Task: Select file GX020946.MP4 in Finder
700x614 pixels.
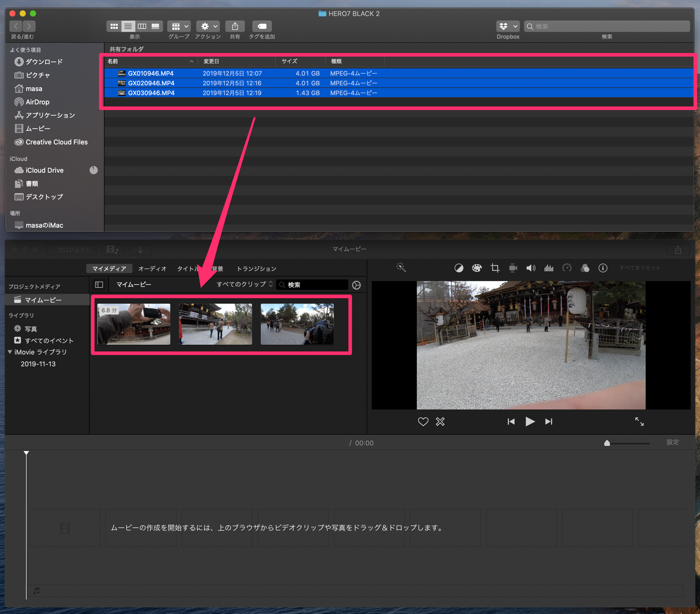Action: [x=399, y=83]
